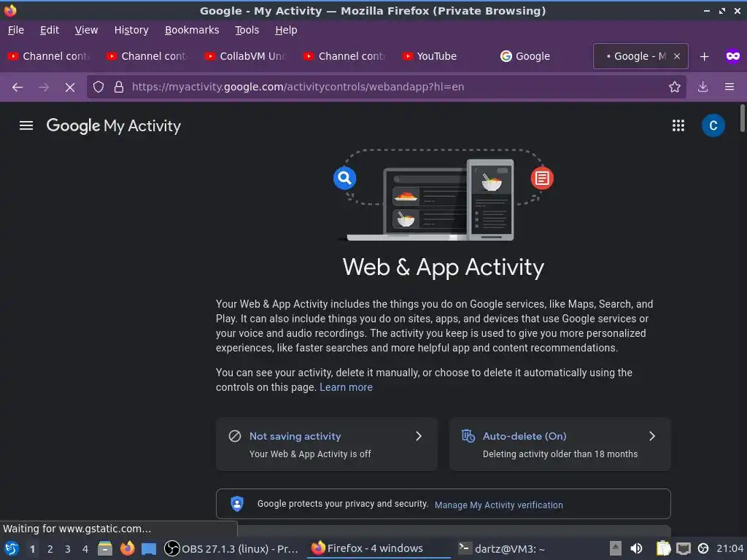Expand the Not saving activity card chevron
Viewport: 747px width, 560px height.
(x=418, y=436)
